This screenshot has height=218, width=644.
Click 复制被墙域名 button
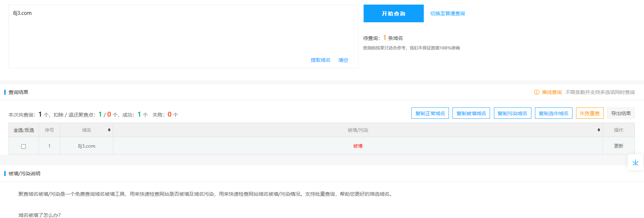(x=471, y=113)
